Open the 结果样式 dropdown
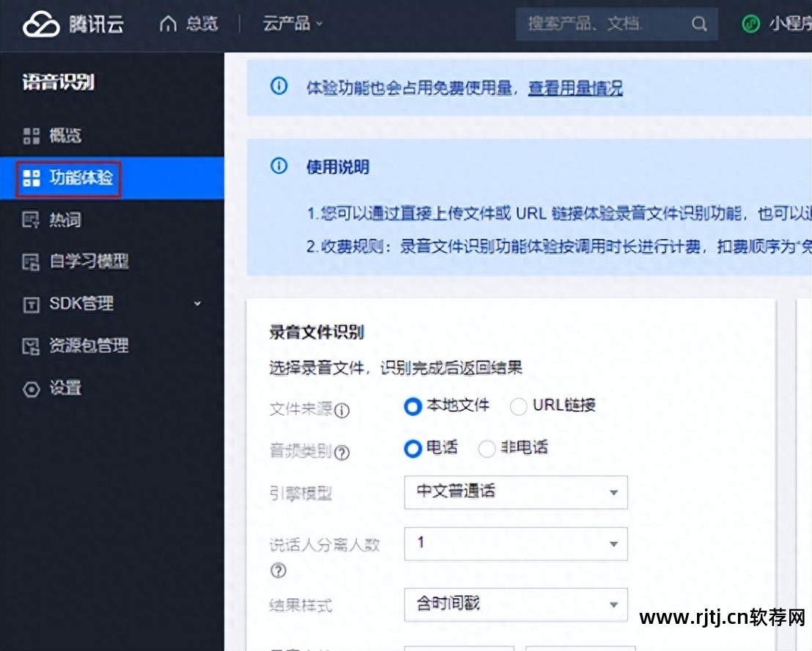The image size is (812, 651). point(515,604)
